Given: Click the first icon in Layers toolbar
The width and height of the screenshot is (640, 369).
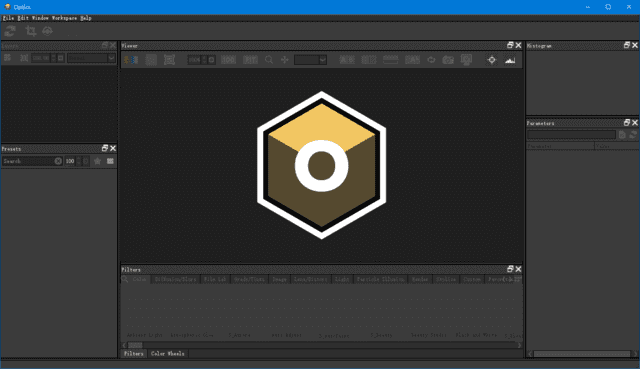Looking at the screenshot, I should 7,58.
